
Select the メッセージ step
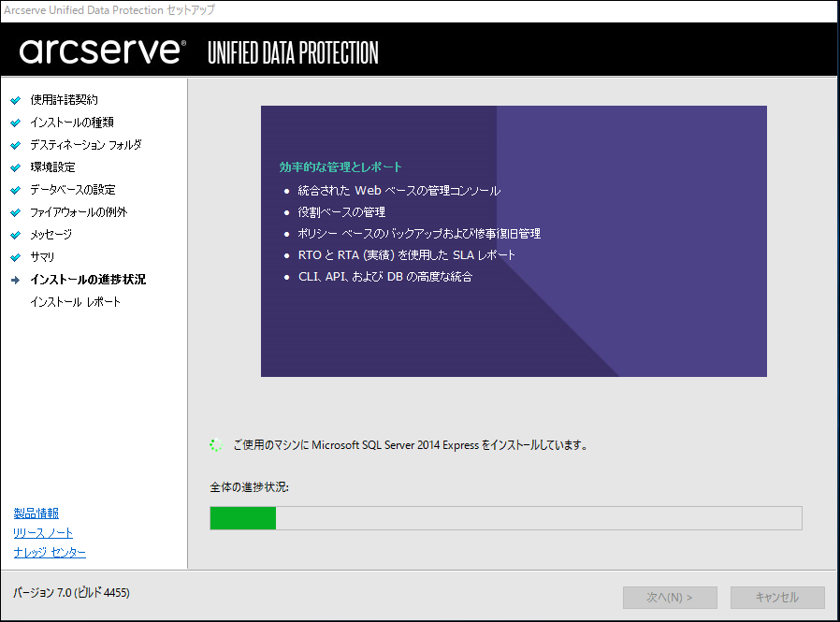click(51, 235)
